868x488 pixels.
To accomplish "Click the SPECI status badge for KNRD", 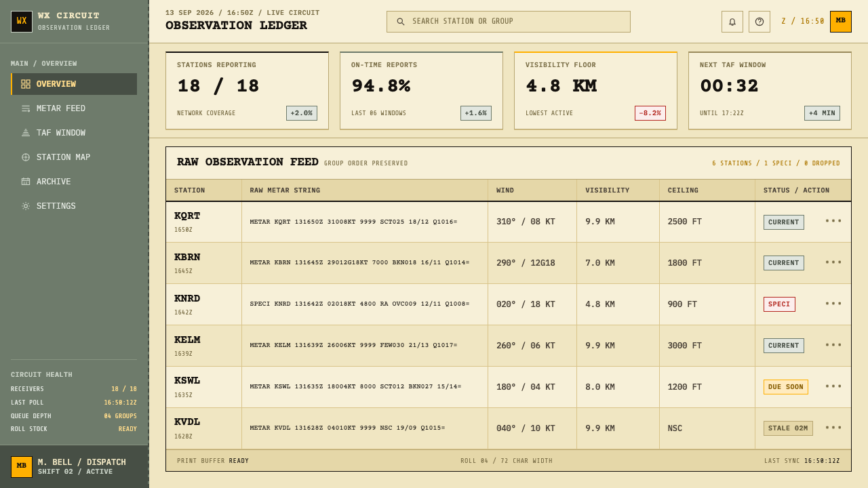I will pyautogui.click(x=779, y=304).
